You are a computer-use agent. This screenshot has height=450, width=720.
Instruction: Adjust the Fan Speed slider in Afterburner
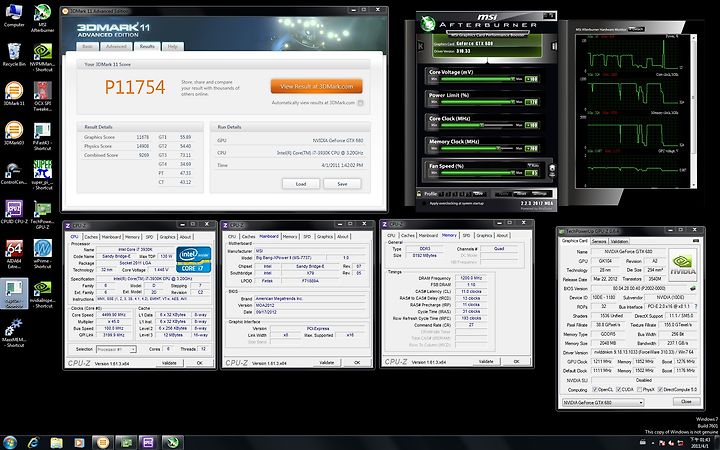(476, 173)
